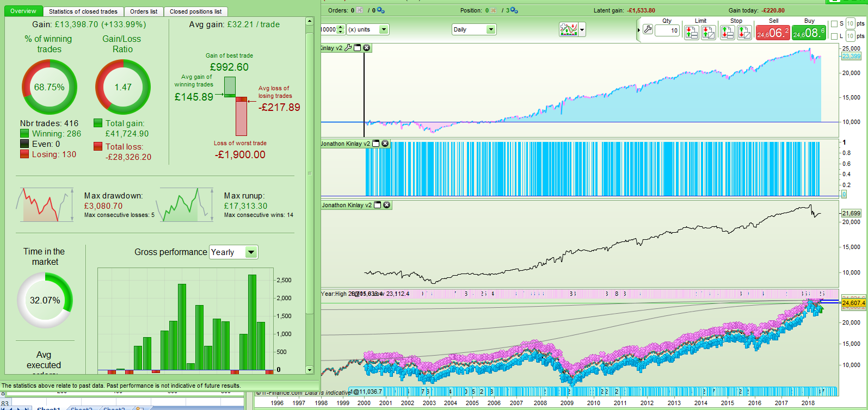Maximize the black equity line panel
Screen dimensions: 868x410
pyautogui.click(x=377, y=205)
